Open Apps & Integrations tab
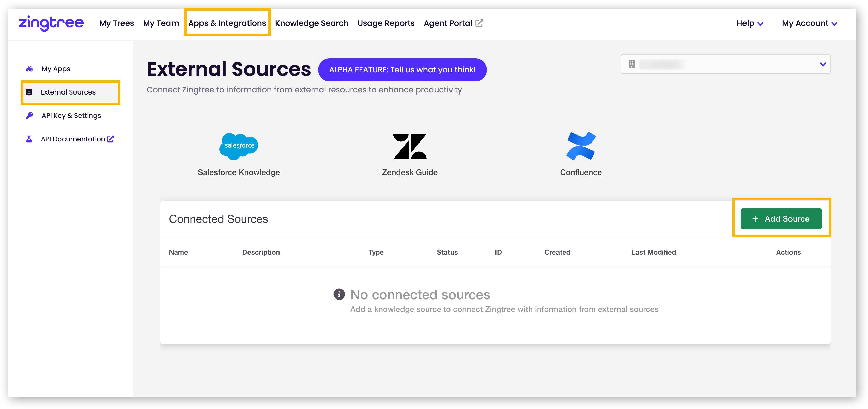 227,23
